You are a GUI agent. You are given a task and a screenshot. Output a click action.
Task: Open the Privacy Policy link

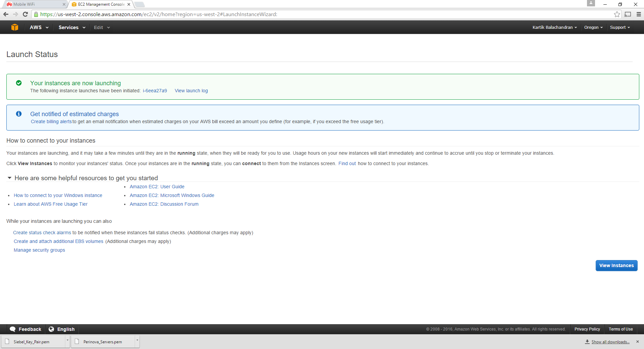pyautogui.click(x=587, y=329)
